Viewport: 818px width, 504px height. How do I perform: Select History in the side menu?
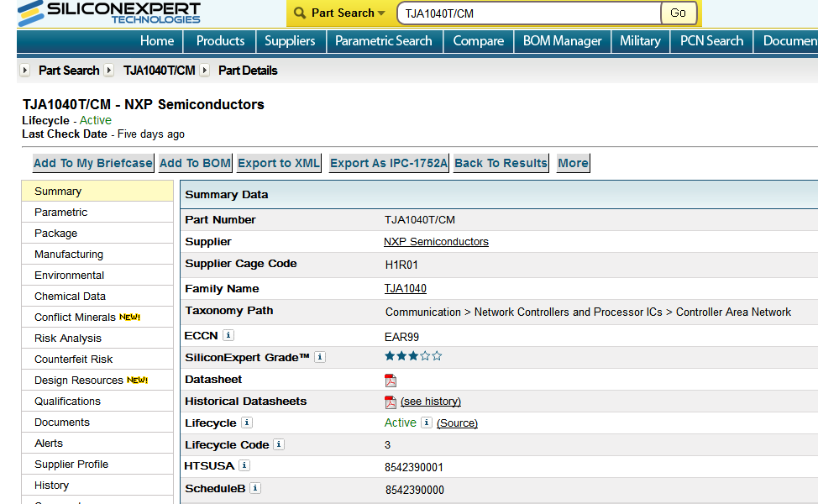coord(97,486)
